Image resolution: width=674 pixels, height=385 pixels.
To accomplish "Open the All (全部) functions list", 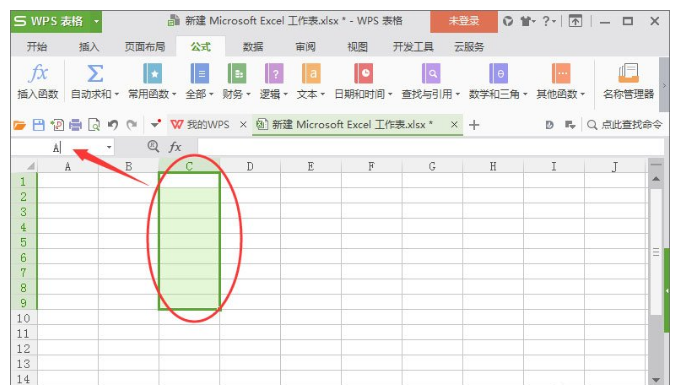I will [199, 81].
